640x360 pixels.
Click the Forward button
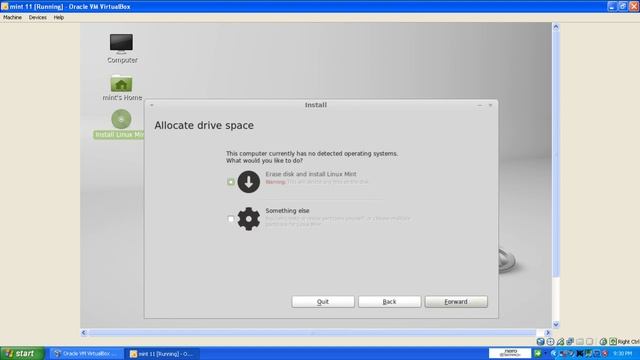[456, 302]
